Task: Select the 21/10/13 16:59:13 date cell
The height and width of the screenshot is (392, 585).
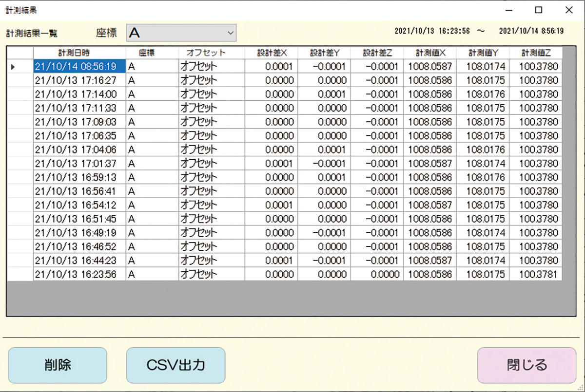Action: (79, 177)
